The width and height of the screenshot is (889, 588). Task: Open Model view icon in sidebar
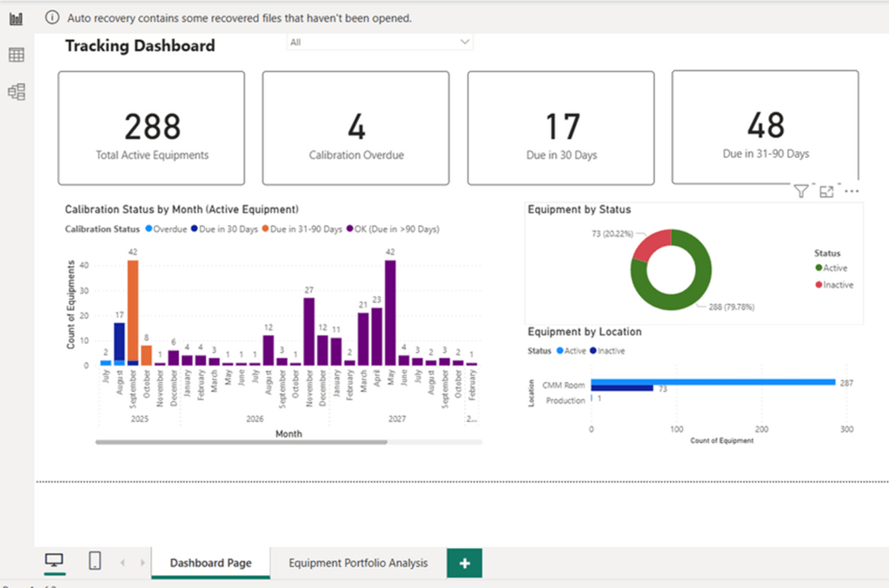16,91
